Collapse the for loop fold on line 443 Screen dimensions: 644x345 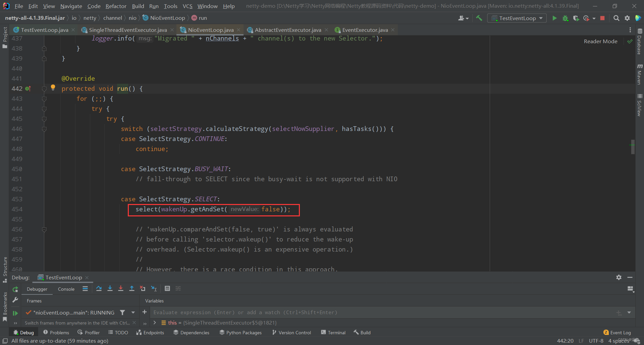coord(44,99)
